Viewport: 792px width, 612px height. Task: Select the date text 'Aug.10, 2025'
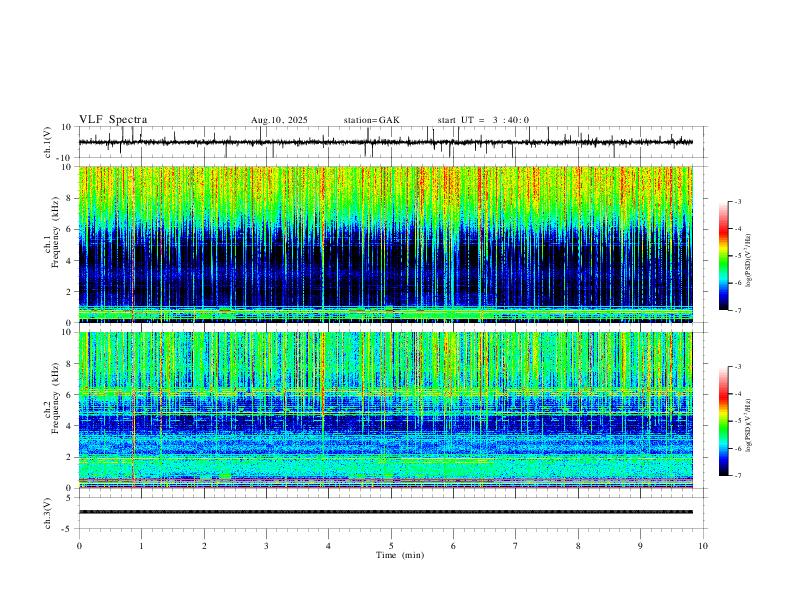(279, 120)
